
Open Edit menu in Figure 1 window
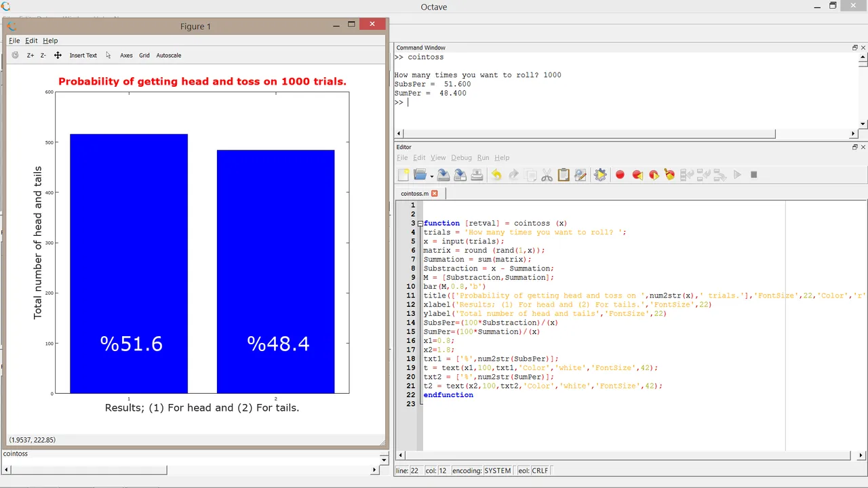pos(31,41)
